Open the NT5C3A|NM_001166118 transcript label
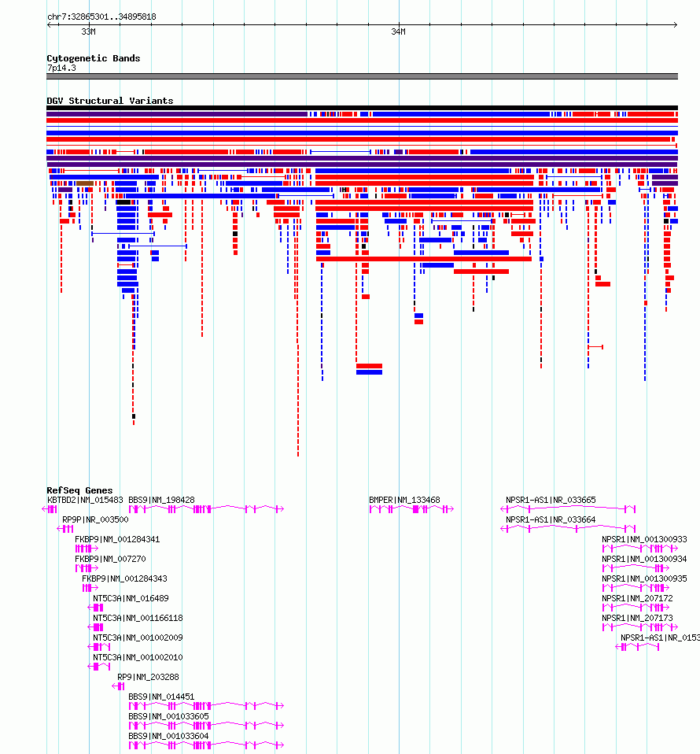Viewport: 700px width, 754px height. click(138, 619)
